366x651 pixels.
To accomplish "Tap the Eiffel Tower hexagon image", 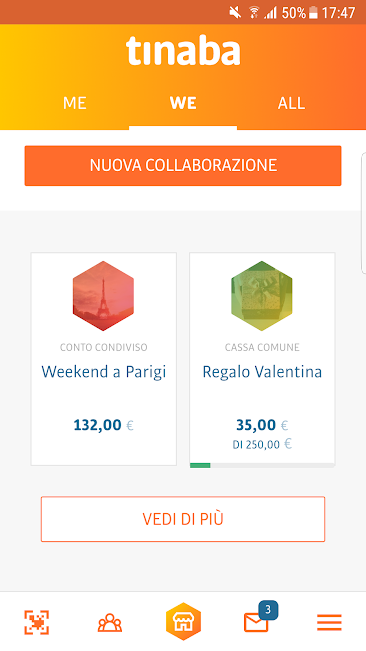I will [x=103, y=296].
